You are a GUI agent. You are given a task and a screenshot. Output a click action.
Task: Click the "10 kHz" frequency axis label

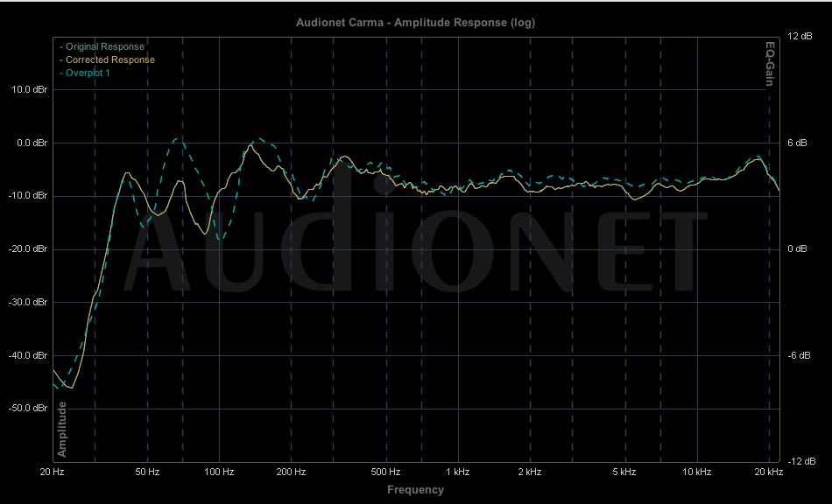(x=697, y=472)
